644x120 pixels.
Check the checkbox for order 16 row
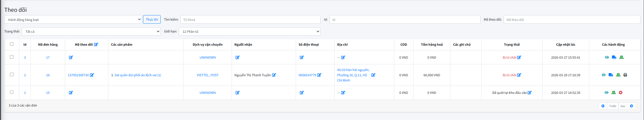point(12,75)
